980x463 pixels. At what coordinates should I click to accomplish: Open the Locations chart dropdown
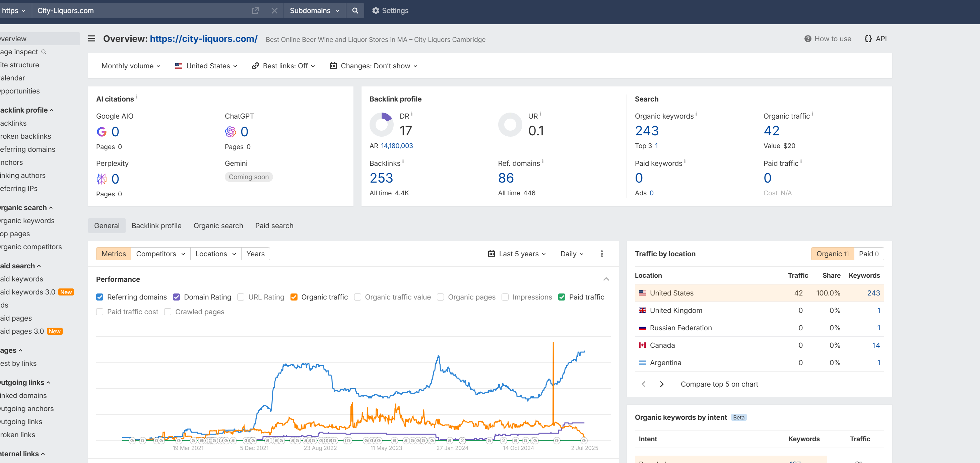coord(216,254)
